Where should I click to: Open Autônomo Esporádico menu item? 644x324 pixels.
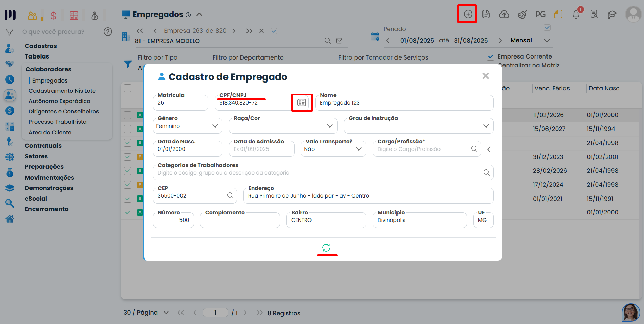pos(60,101)
